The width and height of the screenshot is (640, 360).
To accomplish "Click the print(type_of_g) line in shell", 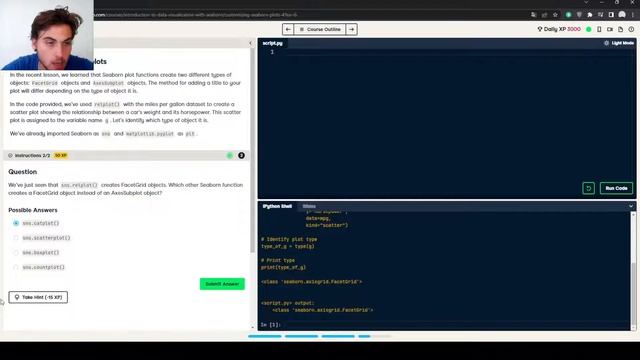I will click(283, 267).
